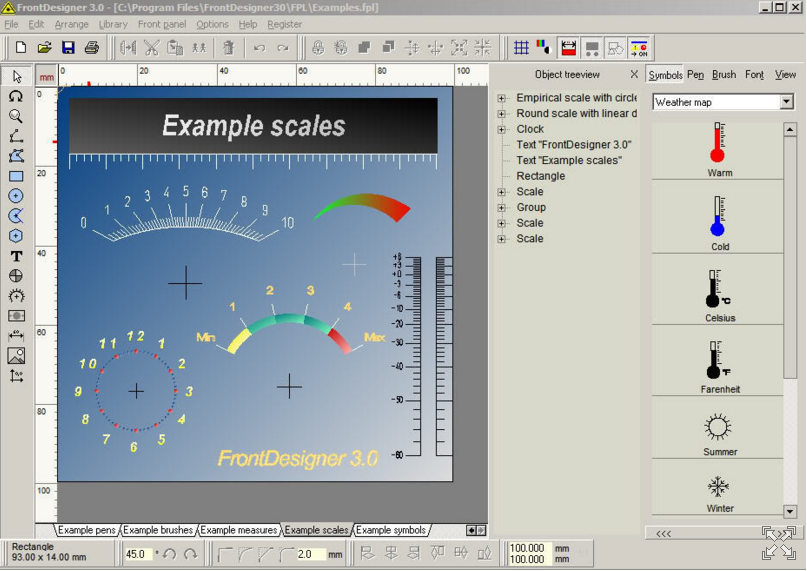Close the Object treeview panel
Viewport: 807px width, 571px height.
tap(634, 75)
